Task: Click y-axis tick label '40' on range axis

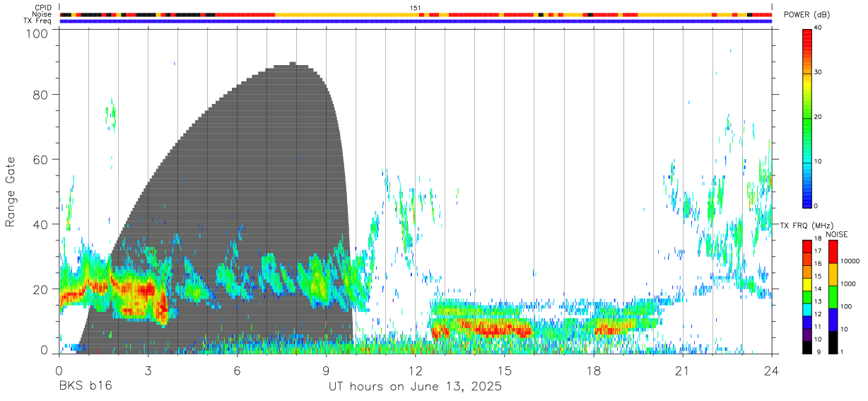Action: 41,224
